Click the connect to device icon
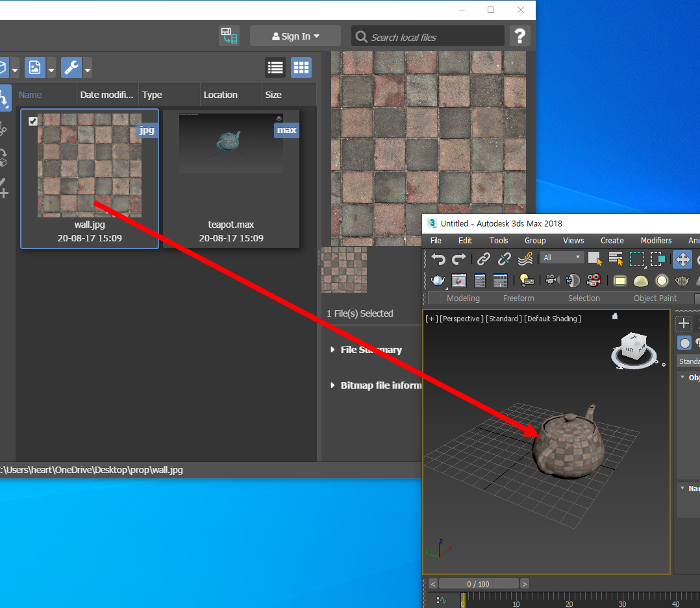700x608 pixels. (x=229, y=36)
